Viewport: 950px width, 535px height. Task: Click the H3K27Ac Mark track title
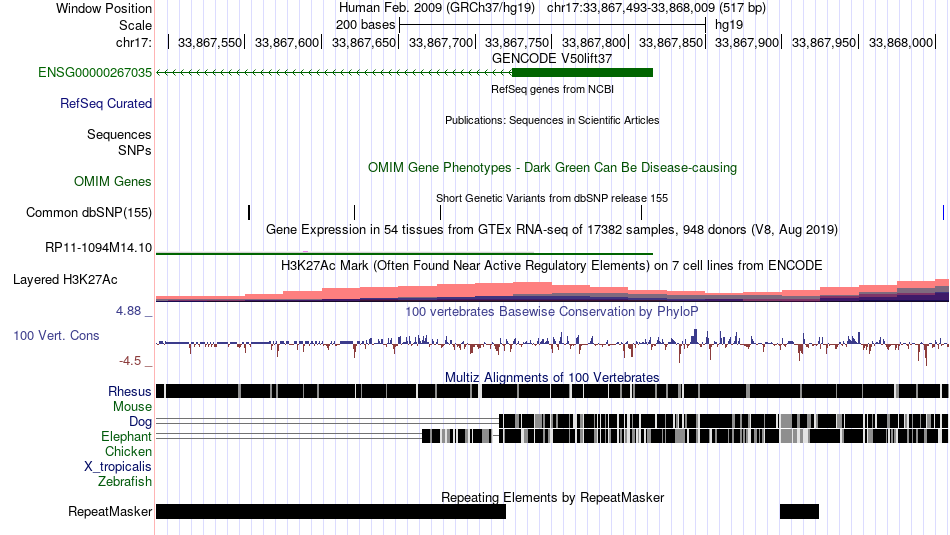tap(552, 266)
